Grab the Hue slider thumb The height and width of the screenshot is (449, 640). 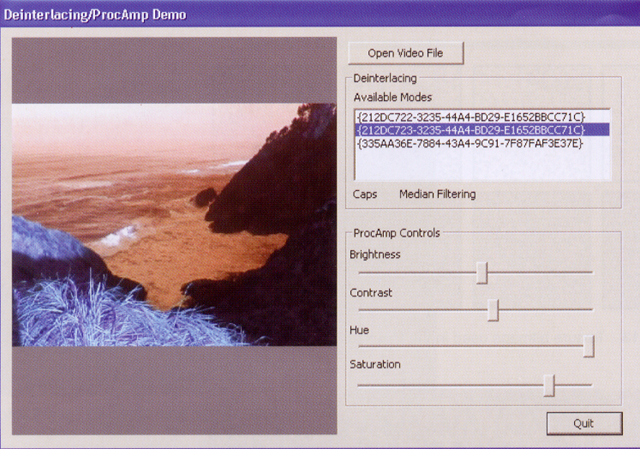click(589, 346)
